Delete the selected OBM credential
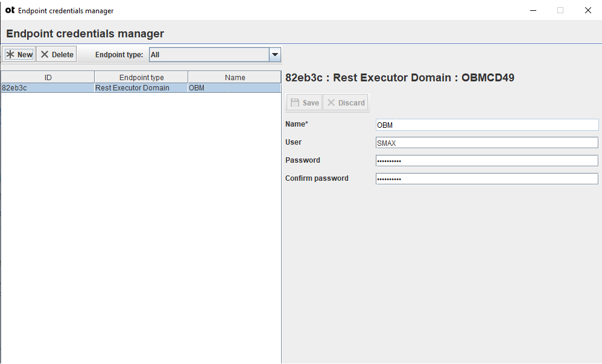This screenshot has width=602, height=364. point(56,54)
